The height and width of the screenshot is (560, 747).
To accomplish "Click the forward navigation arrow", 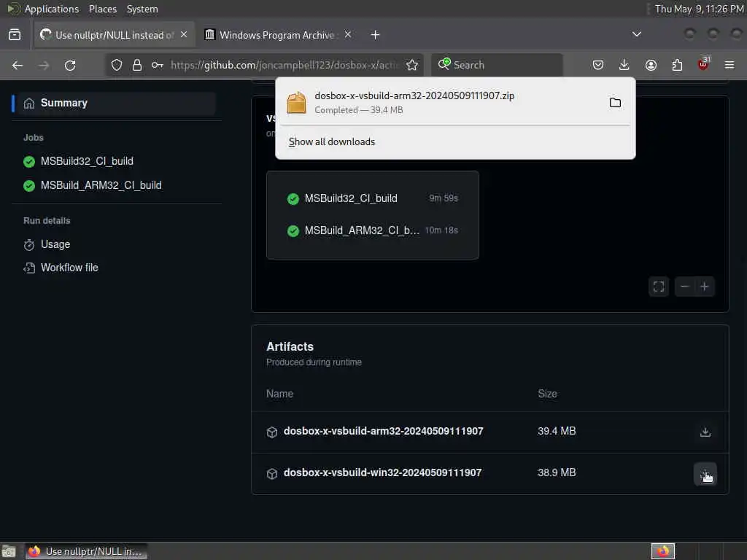I will coord(44,65).
